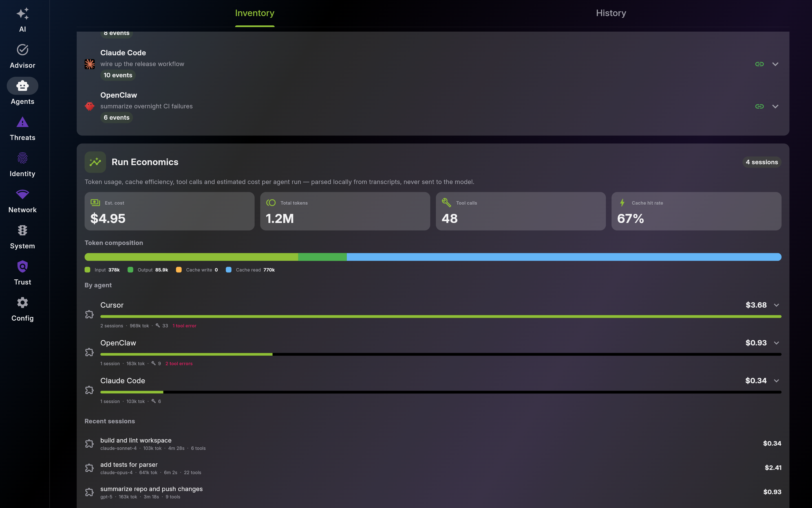Click the $2.41 session cost value
812x508 pixels.
point(773,468)
